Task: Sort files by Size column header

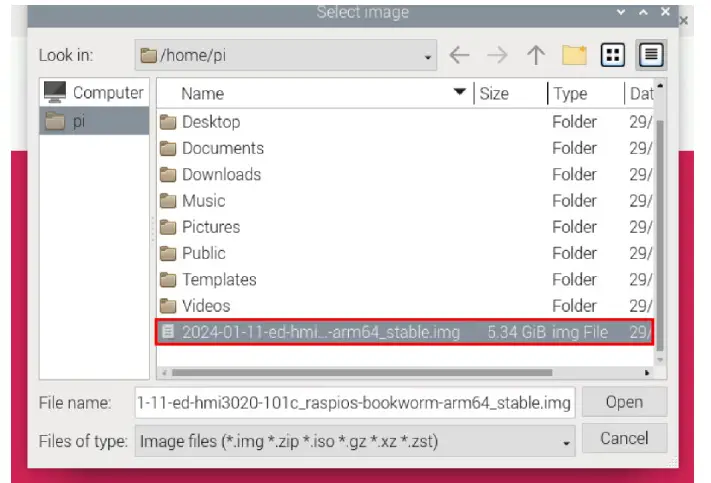Action: tap(510, 93)
